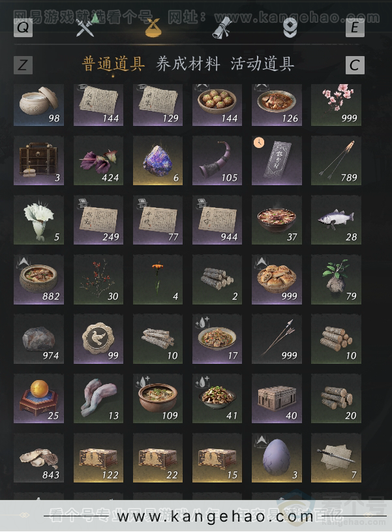The height and width of the screenshot is (532, 392).
Task: Select the timed ticket with clock badge
Action: [277, 160]
